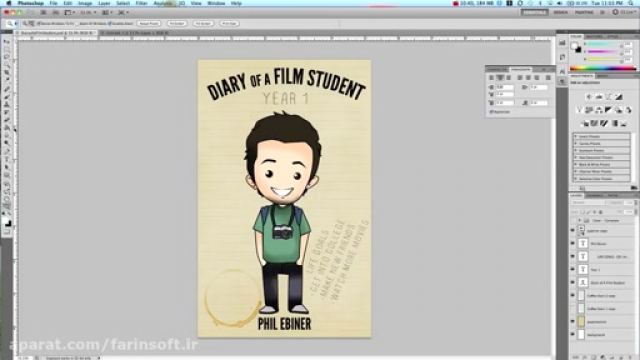Open the File menu

53,3
